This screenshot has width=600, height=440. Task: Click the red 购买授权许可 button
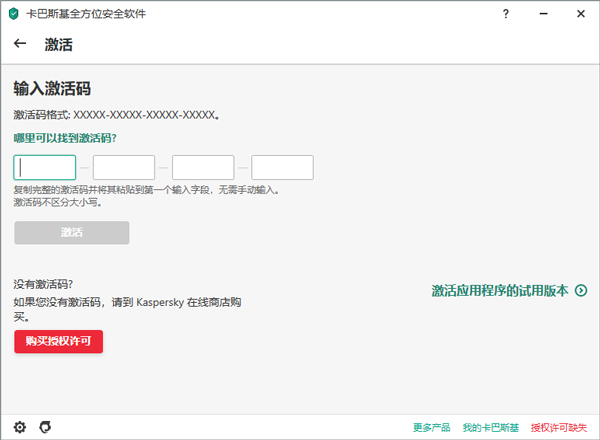tap(59, 341)
